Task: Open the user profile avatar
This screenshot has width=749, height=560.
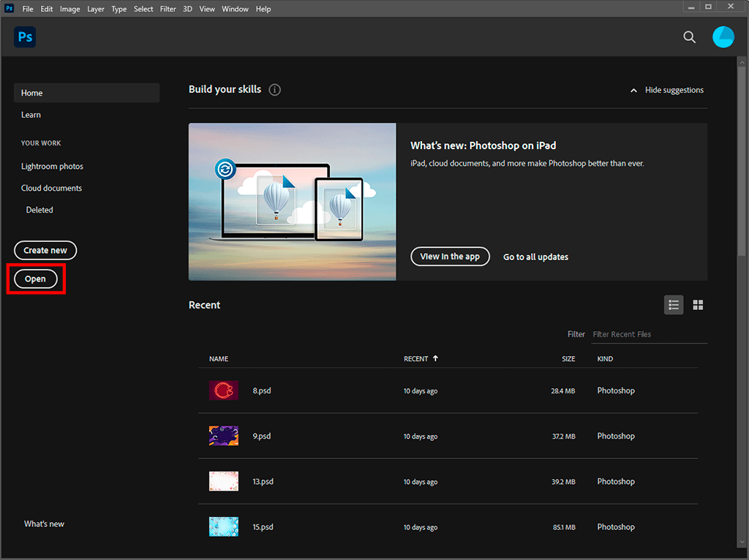Action: click(x=723, y=37)
